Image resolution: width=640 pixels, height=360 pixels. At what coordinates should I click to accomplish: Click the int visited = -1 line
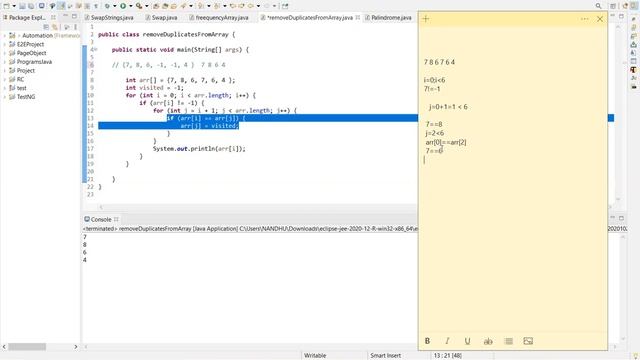coord(154,88)
